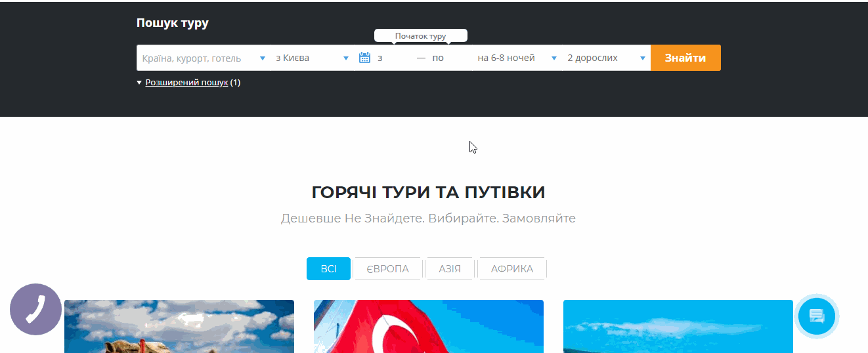
Task: Click the calendar icon in tour search
Action: [x=365, y=58]
